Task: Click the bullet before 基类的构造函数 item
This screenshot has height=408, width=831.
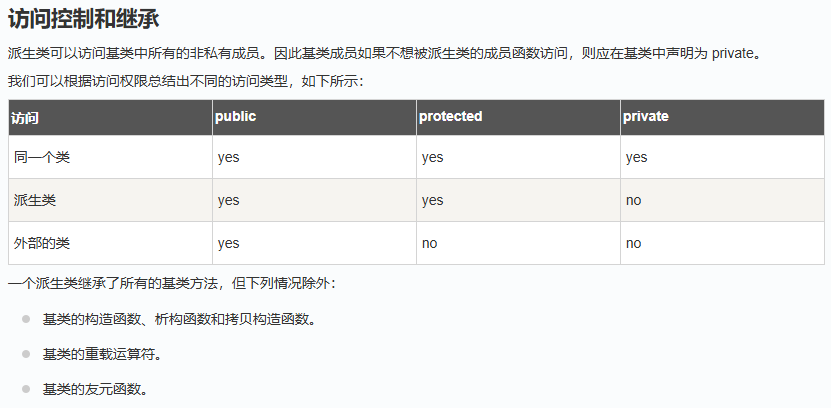Action: tap(26, 319)
